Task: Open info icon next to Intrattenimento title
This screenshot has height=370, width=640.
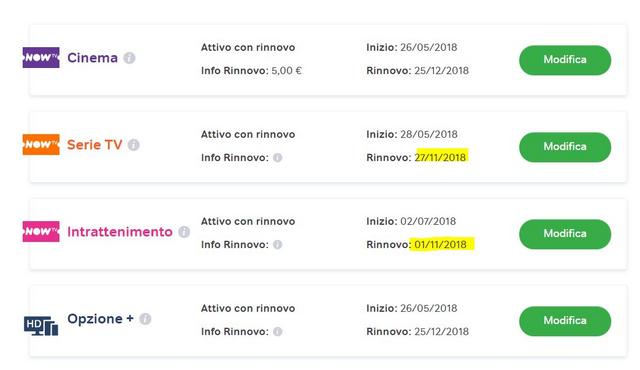Action: [184, 232]
